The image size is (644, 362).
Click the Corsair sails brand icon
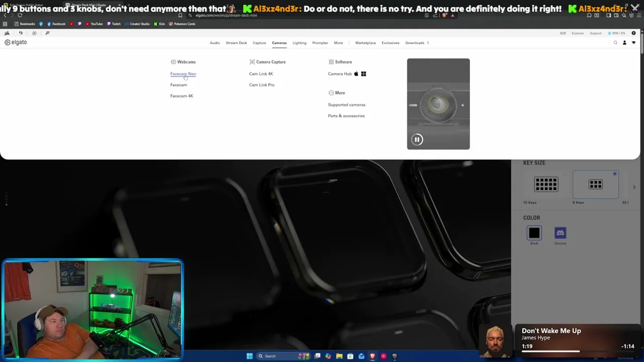pyautogui.click(x=7, y=33)
